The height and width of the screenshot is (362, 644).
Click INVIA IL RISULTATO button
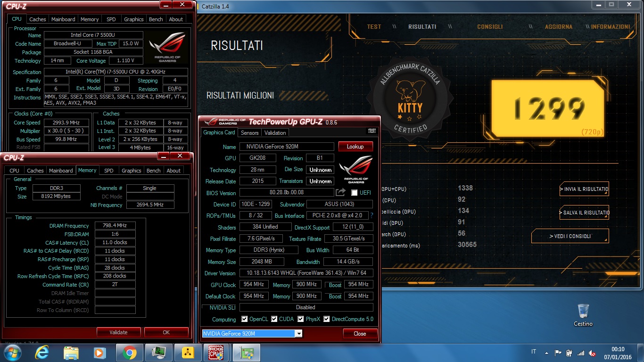584,189
